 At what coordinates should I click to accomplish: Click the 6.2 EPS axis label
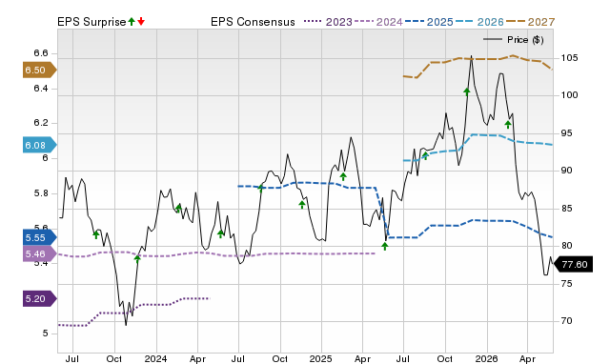tap(41, 123)
